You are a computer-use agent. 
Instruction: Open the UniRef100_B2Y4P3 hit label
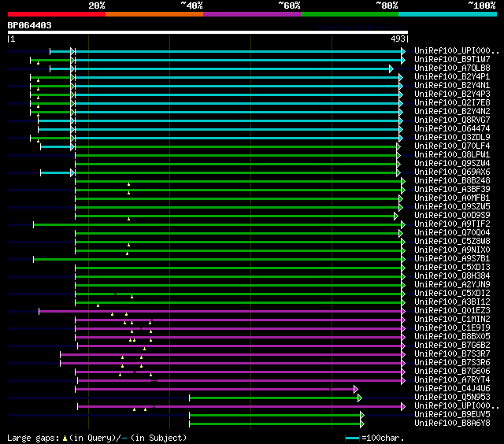[452, 94]
